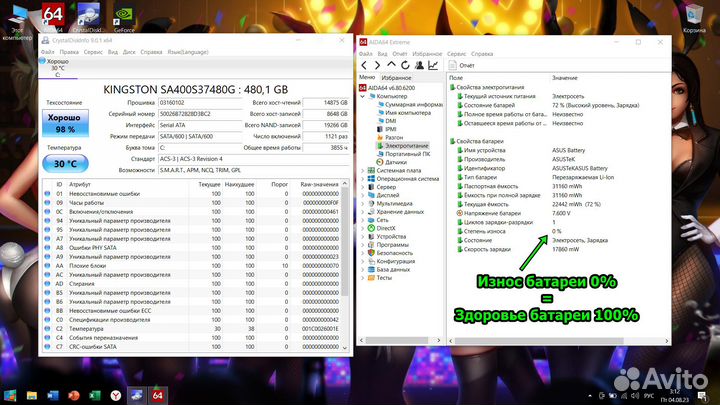Open the AIDA64 Файл menu

click(366, 54)
